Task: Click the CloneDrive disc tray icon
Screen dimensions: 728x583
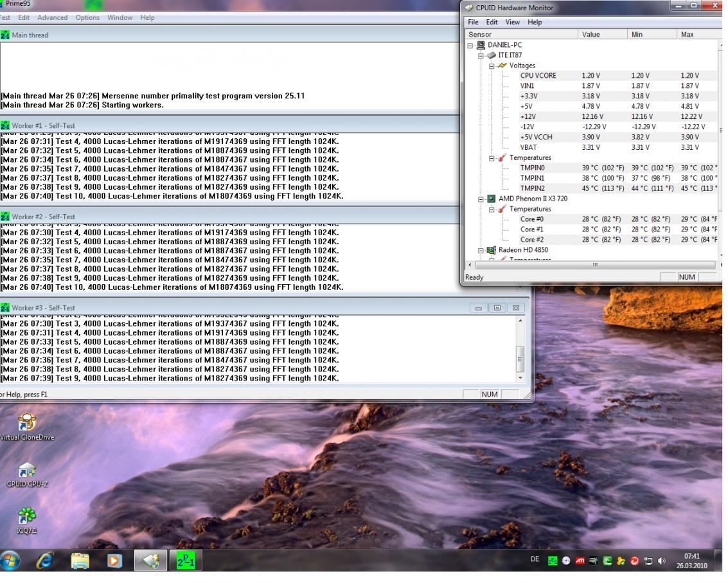Action: point(566,561)
